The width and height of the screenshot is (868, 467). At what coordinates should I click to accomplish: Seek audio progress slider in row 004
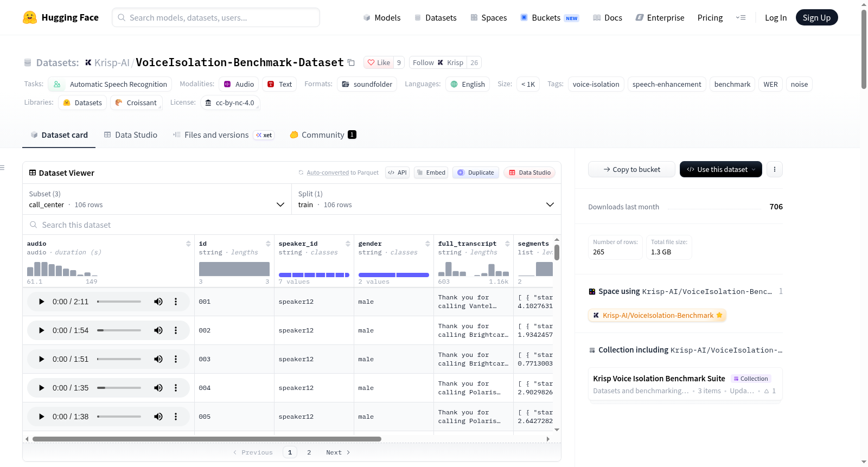click(x=119, y=388)
